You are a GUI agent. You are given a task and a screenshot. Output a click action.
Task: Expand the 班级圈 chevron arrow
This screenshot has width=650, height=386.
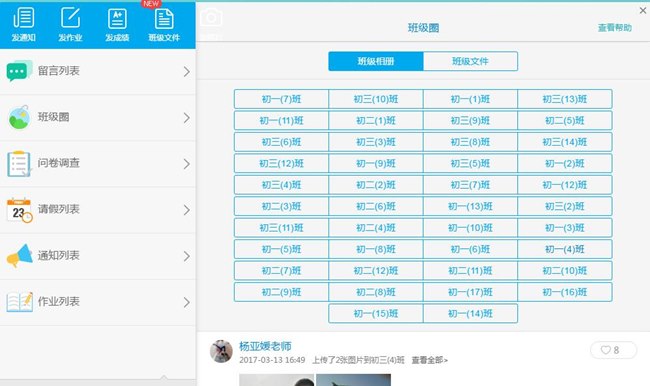click(187, 118)
